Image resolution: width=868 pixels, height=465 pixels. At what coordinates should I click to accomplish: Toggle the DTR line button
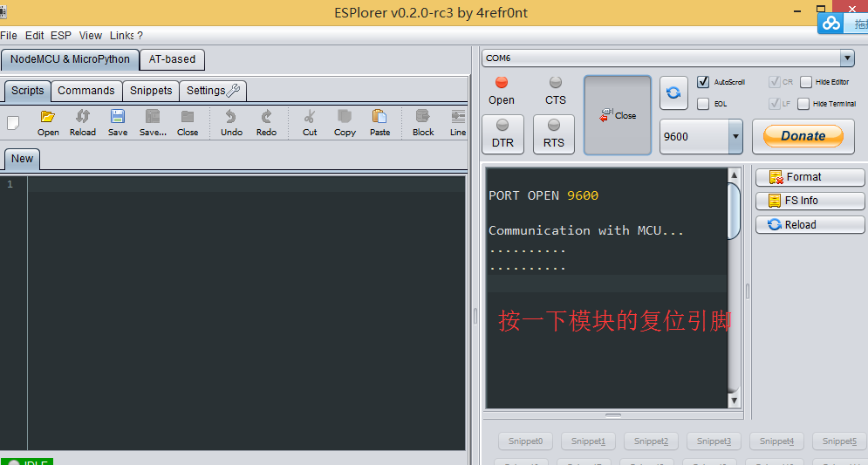point(502,134)
